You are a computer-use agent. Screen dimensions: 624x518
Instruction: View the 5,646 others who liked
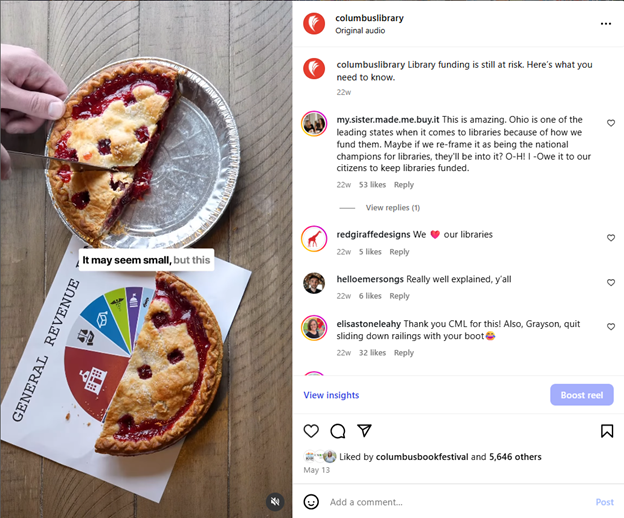click(515, 457)
